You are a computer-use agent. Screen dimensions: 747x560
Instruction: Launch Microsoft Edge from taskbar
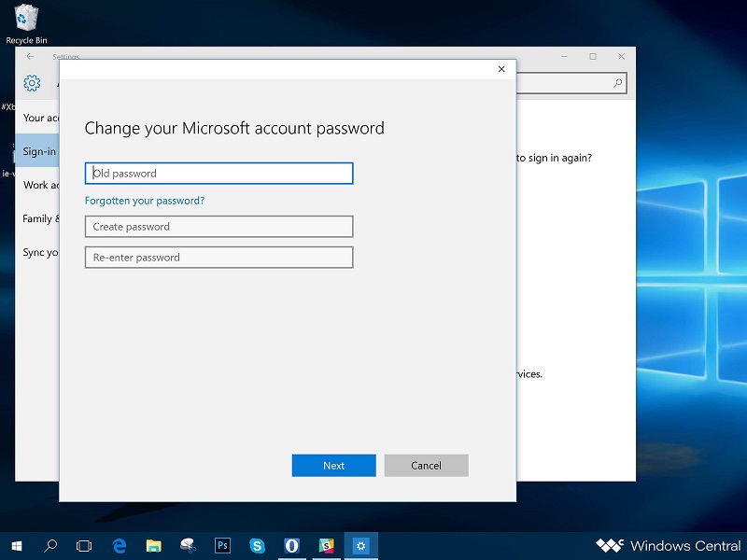pyautogui.click(x=119, y=546)
